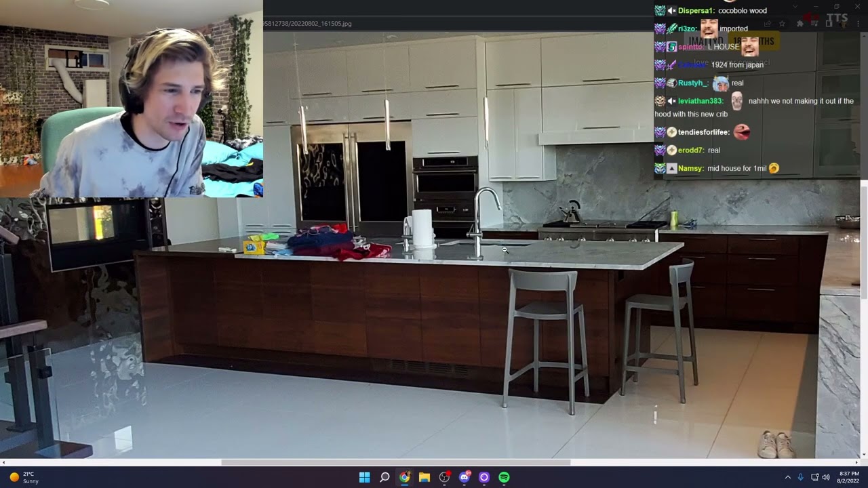868x488 pixels.
Task: Click username leviathan383 in chat
Action: point(701,101)
